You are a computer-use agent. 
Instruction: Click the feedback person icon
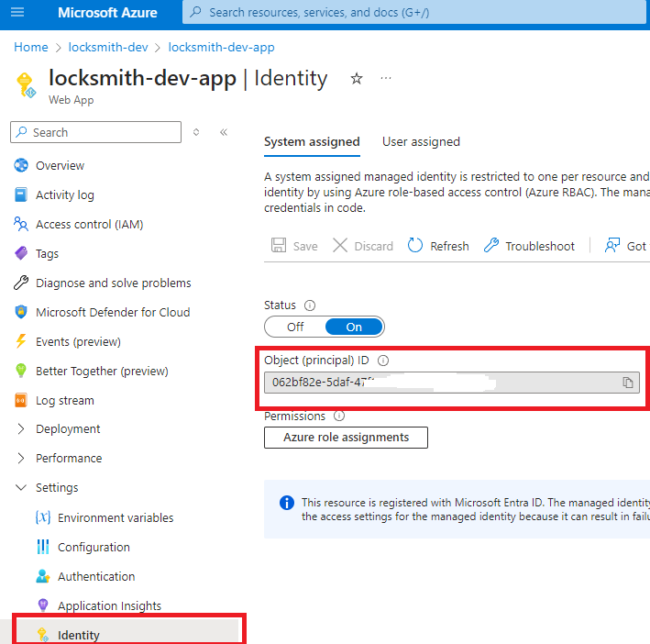coord(612,245)
